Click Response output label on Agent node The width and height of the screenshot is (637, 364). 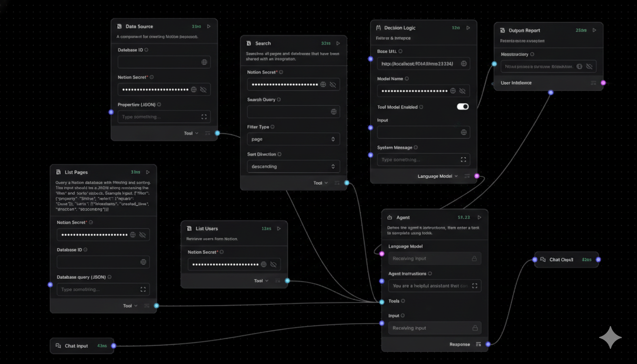point(459,345)
